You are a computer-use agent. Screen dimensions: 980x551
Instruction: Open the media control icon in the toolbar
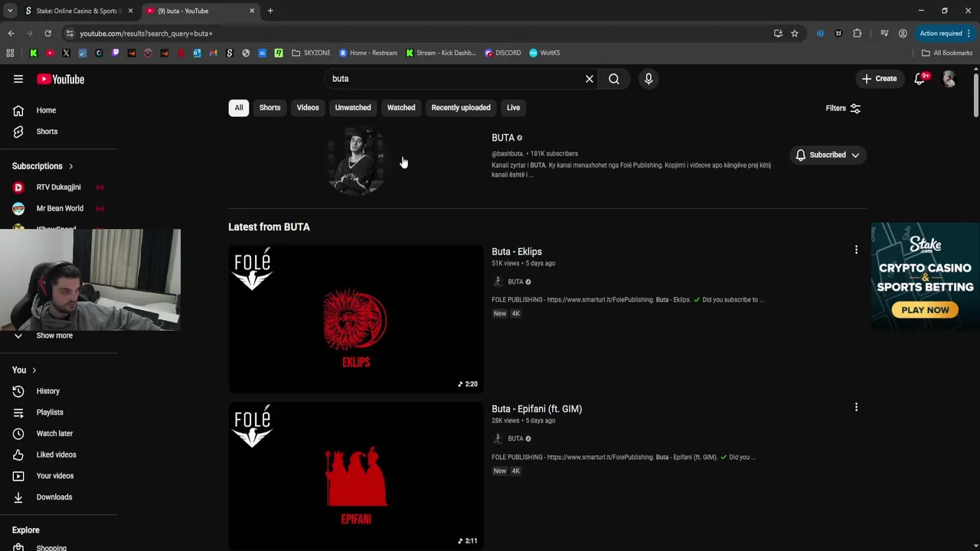[x=884, y=34]
